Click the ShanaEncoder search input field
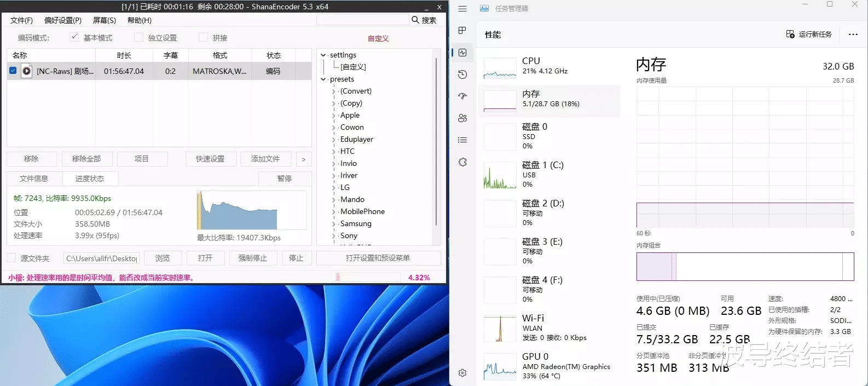868x386 pixels. [x=363, y=20]
